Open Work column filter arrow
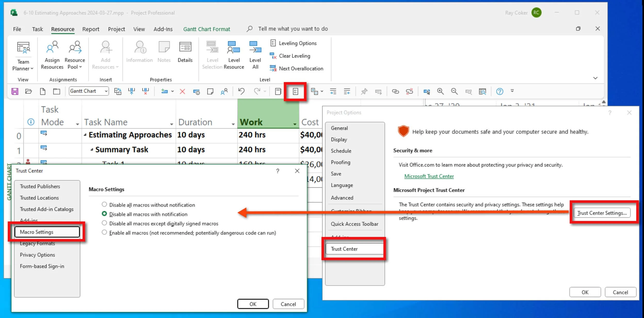This screenshot has width=644, height=318. [x=295, y=124]
